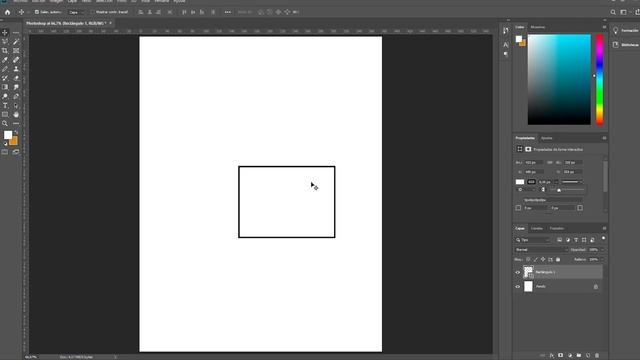Click the delete layer trash icon
Image resolution: width=640 pixels, height=360 pixels.
pos(597,356)
